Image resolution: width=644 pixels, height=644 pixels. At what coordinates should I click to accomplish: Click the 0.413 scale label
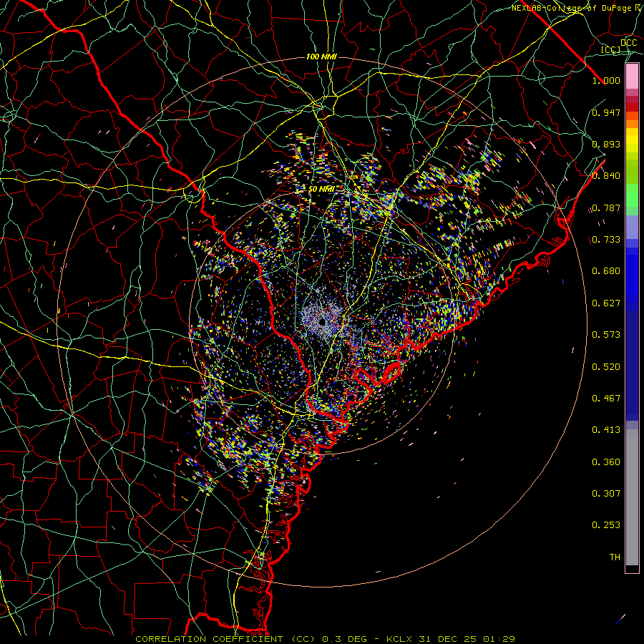point(606,430)
